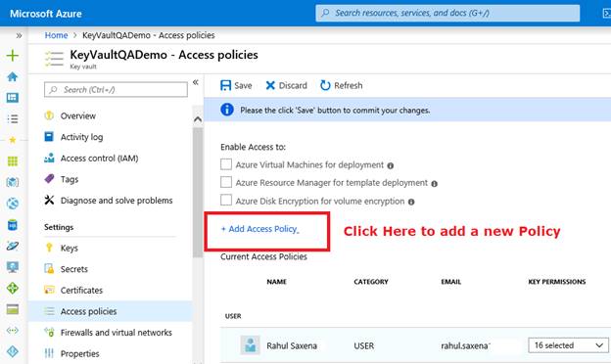Click Discard in the toolbar

coord(286,85)
